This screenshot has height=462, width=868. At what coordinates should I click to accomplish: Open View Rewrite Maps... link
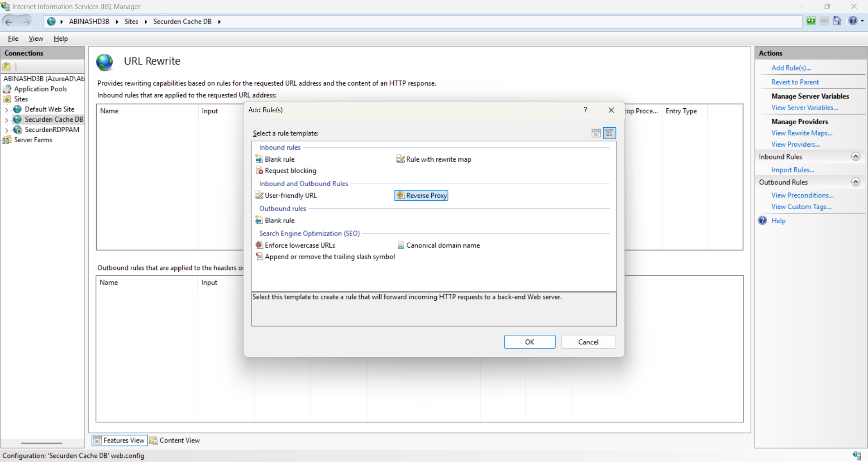802,133
